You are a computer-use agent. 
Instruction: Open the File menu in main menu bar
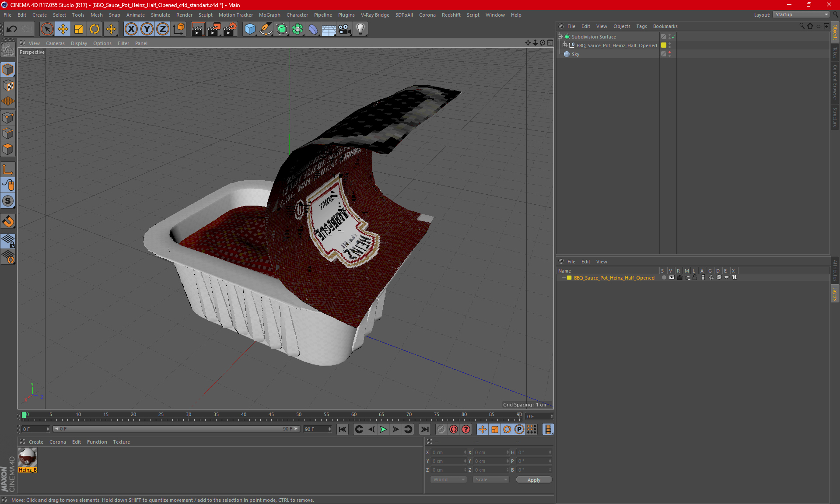click(x=7, y=15)
